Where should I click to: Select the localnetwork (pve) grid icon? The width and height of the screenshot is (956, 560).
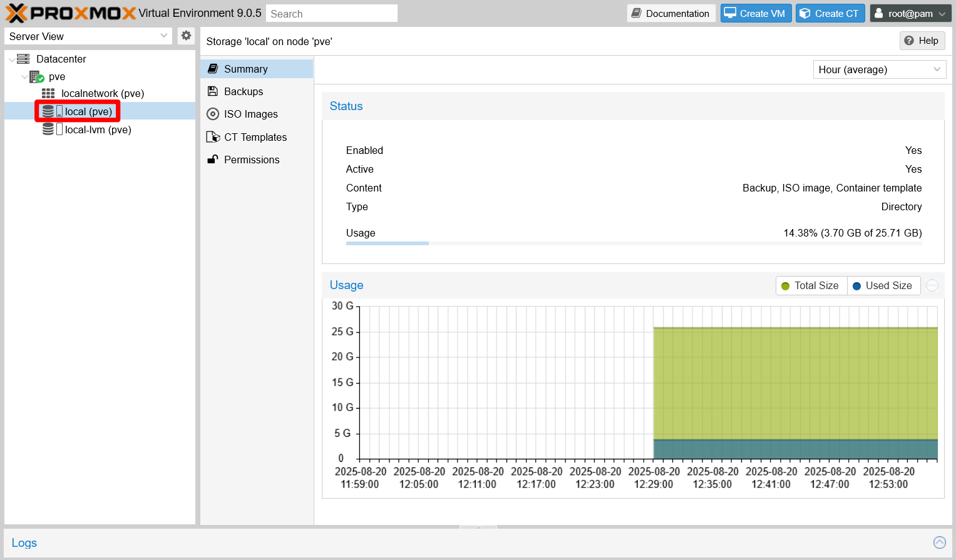tap(48, 93)
